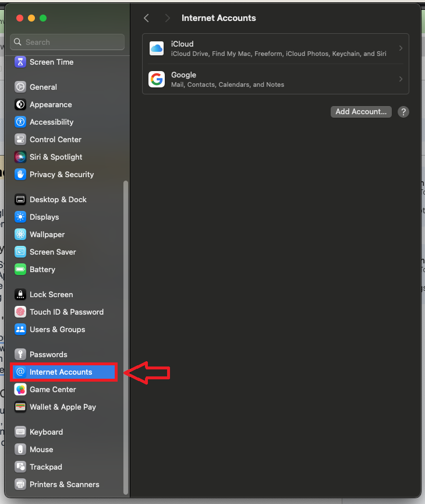Choose the Appearance label

tap(51, 104)
